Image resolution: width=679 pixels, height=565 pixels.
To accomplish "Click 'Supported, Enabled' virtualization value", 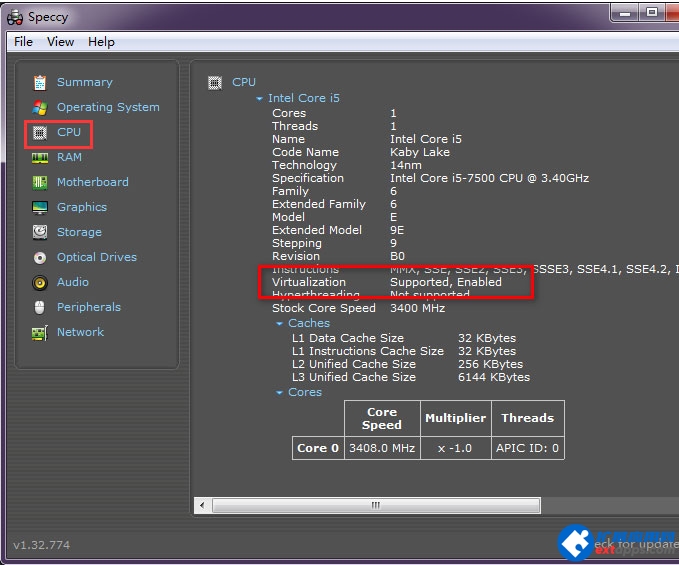I will [446, 282].
